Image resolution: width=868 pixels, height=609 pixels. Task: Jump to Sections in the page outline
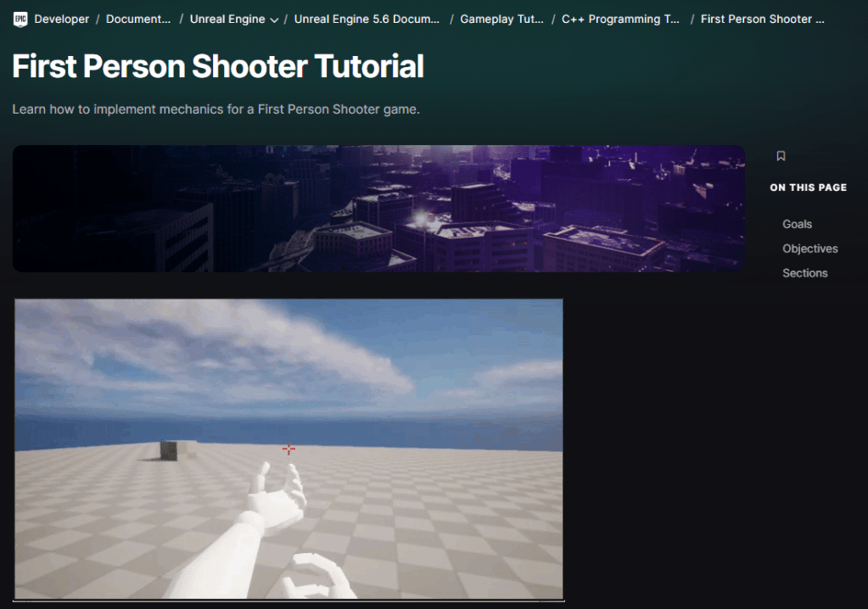804,273
